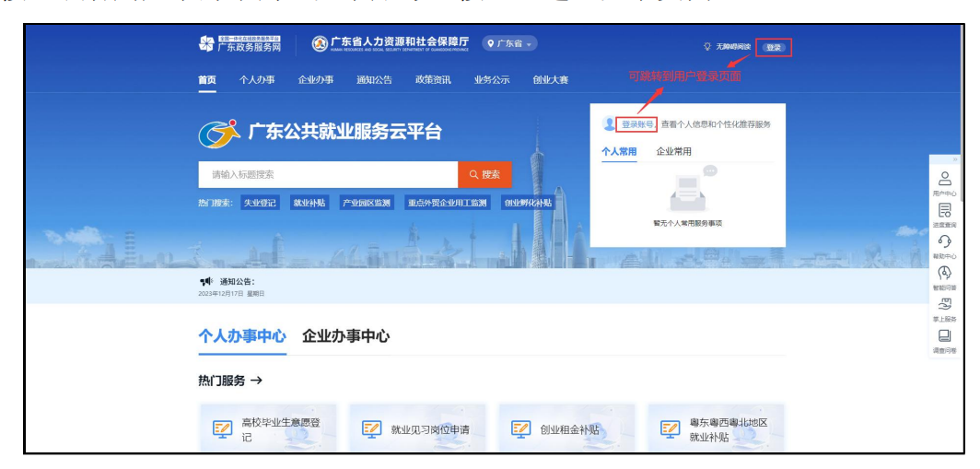980x469 pixels.
Task: Expand 热门服务 with the arrow
Action: pyautogui.click(x=257, y=381)
